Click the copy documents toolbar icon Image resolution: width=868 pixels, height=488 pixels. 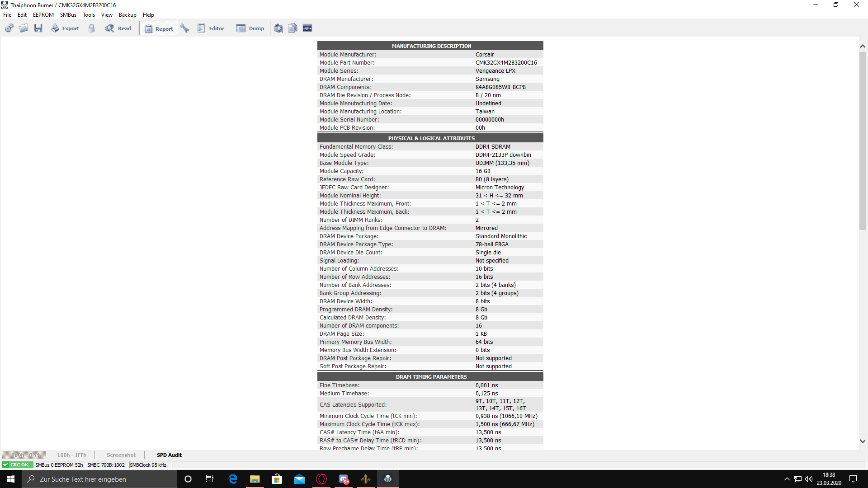(293, 28)
